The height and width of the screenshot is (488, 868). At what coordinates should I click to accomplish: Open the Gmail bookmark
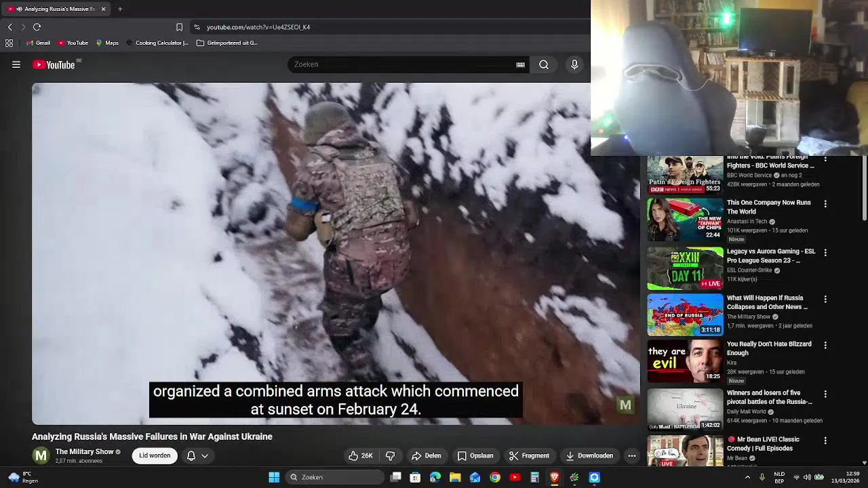pyautogui.click(x=38, y=43)
